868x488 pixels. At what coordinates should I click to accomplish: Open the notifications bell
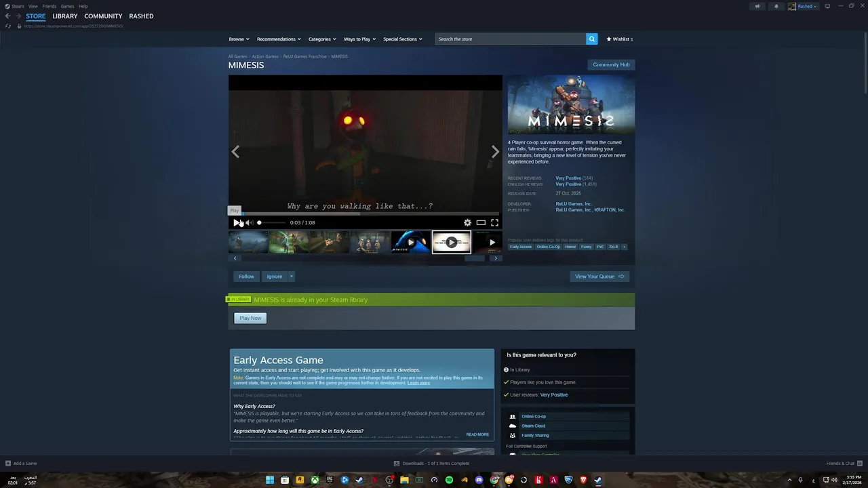pos(776,6)
